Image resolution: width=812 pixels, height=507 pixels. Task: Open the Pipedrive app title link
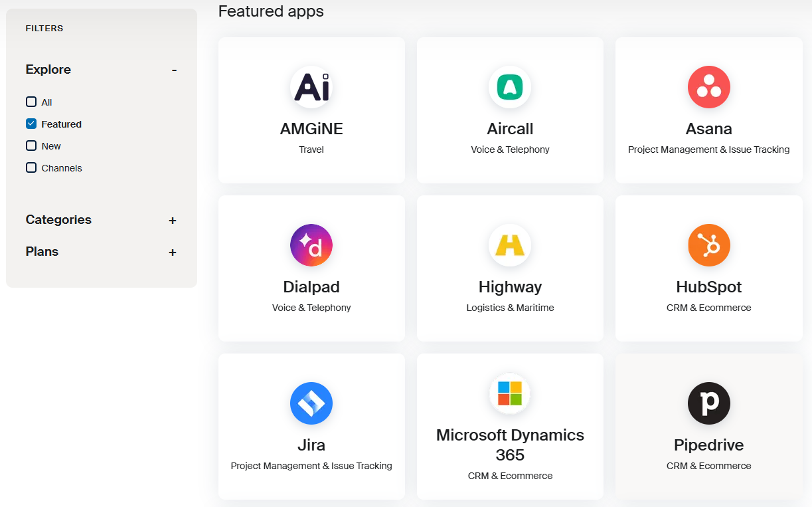pos(709,445)
